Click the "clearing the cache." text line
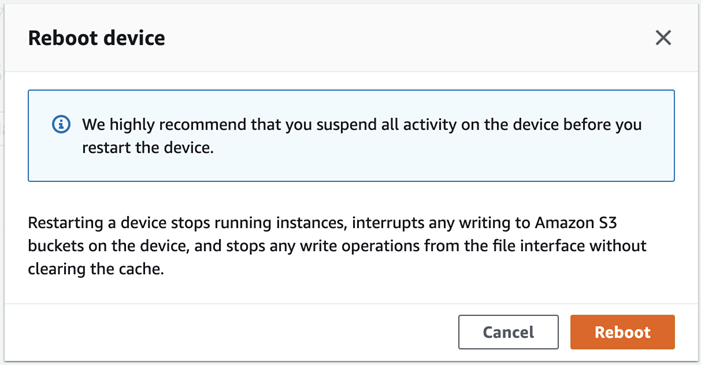This screenshot has height=365, width=701. click(x=96, y=269)
